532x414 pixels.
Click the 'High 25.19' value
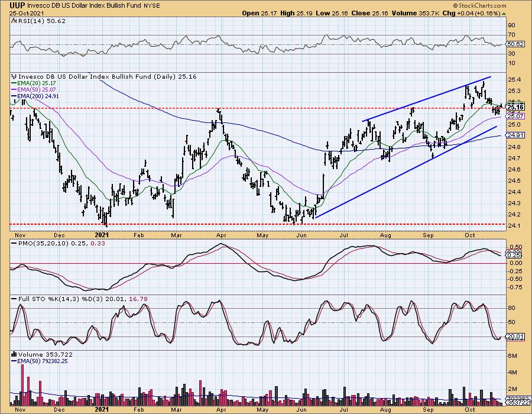(297, 13)
